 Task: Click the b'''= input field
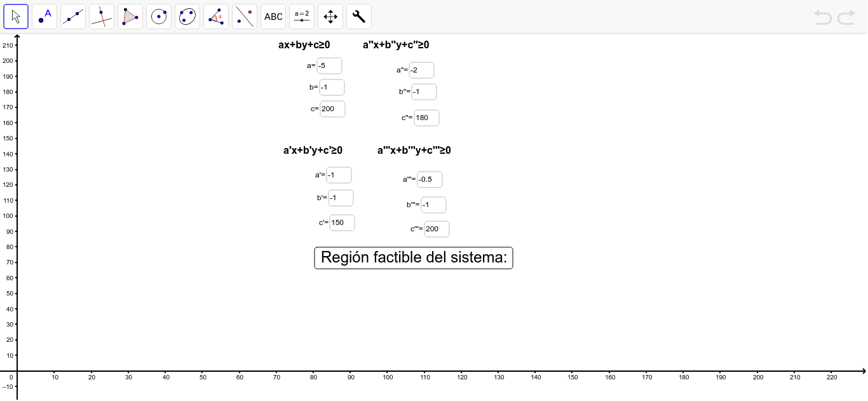point(434,205)
